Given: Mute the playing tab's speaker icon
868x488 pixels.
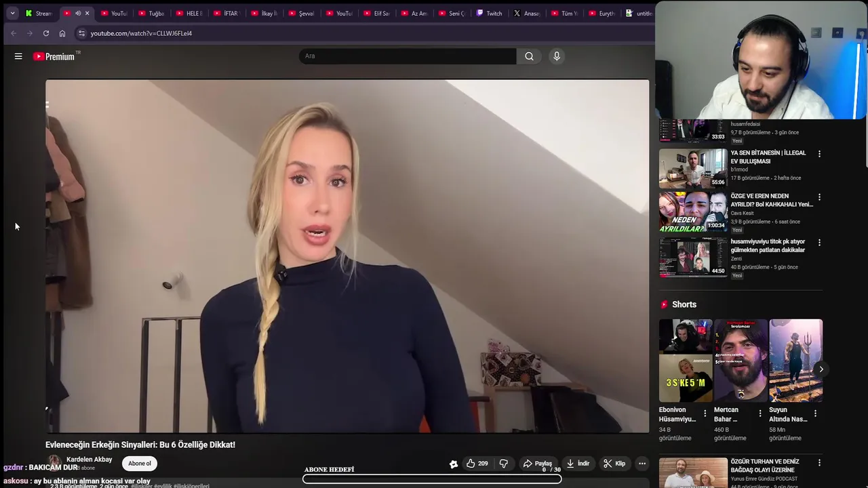Looking at the screenshot, I should [x=77, y=13].
